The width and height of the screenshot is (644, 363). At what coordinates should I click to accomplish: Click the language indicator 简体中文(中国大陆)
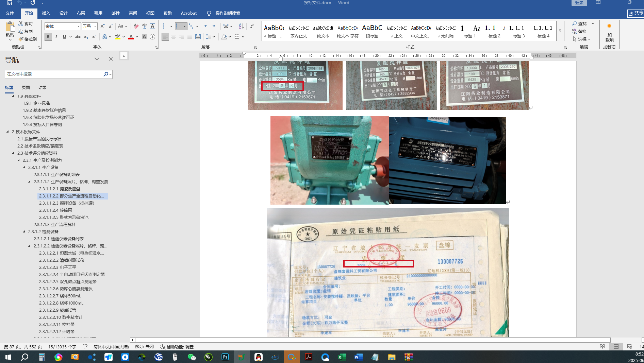coord(111,347)
